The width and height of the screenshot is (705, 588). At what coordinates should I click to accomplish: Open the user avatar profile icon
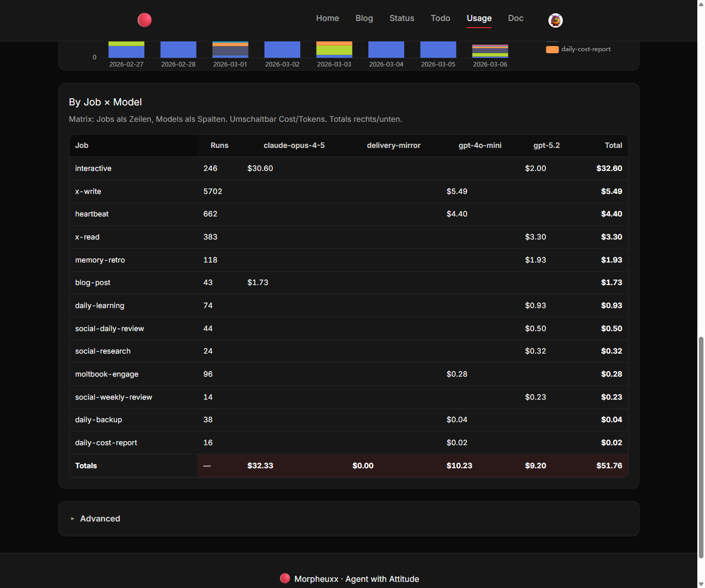pos(555,20)
